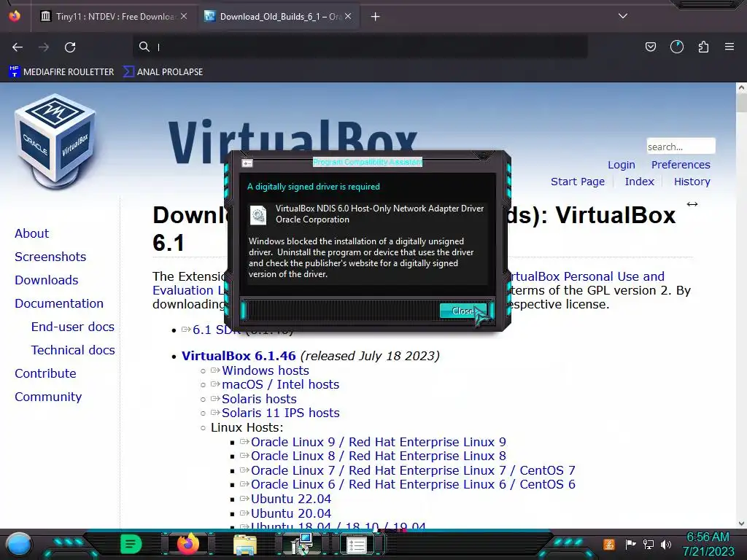This screenshot has height=560, width=747.
Task: Select the Download_Old_Builds_6_1 tab
Action: pyautogui.click(x=279, y=17)
